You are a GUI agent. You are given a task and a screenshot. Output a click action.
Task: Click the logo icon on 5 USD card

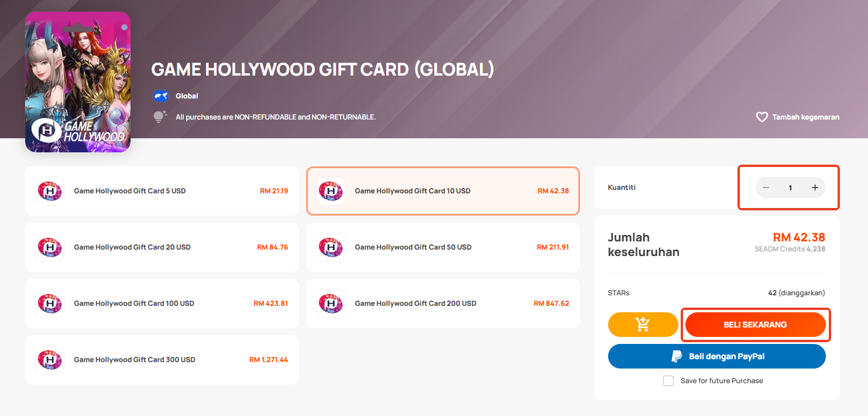50,191
